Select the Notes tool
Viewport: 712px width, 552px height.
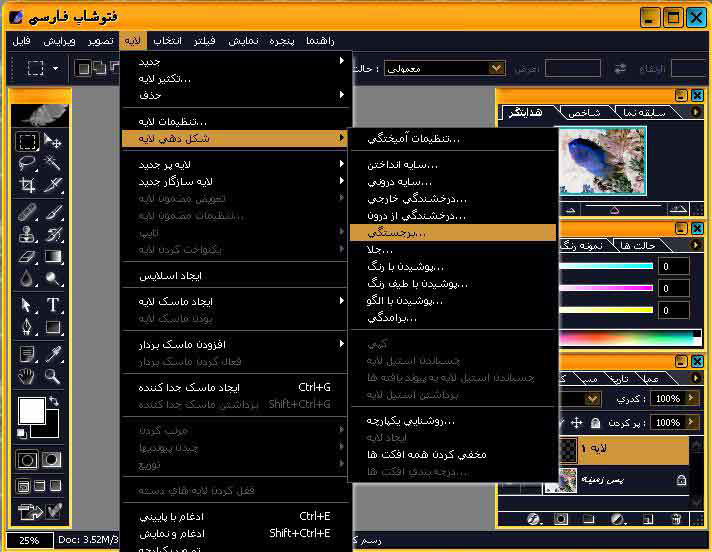[x=27, y=354]
